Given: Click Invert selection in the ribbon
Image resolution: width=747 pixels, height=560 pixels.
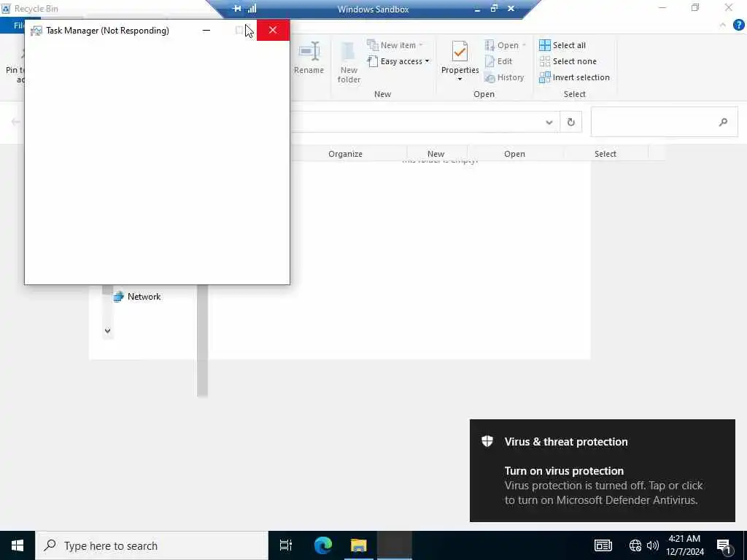Looking at the screenshot, I should 574,77.
